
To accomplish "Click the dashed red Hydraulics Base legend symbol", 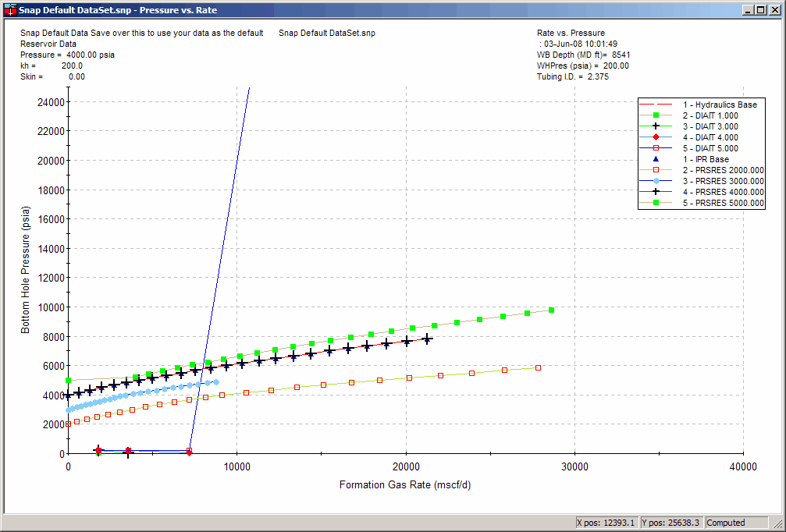I will coord(656,105).
